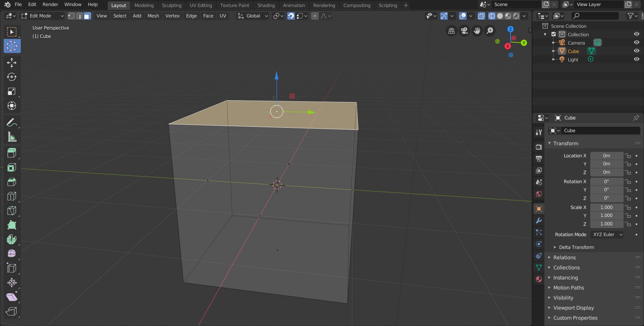Switch to orthographic view with grid icon
This screenshot has width=644, height=326.
tap(451, 31)
